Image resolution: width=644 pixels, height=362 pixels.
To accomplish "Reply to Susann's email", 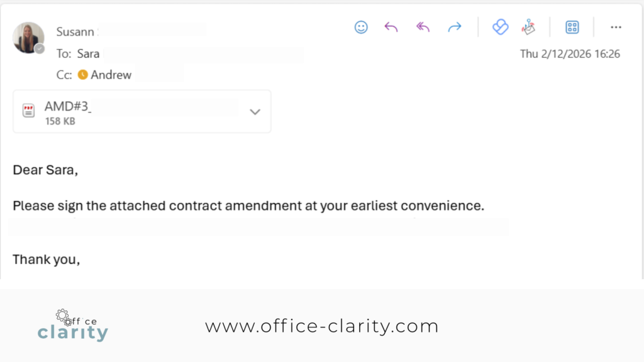I will [391, 27].
